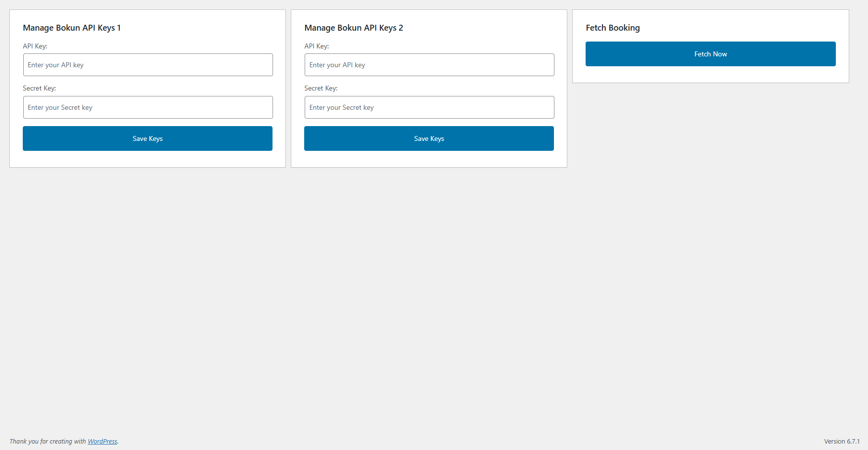Select the 'Manage Bokun API Keys 2' heading
Image resolution: width=868 pixels, height=450 pixels.
point(354,28)
